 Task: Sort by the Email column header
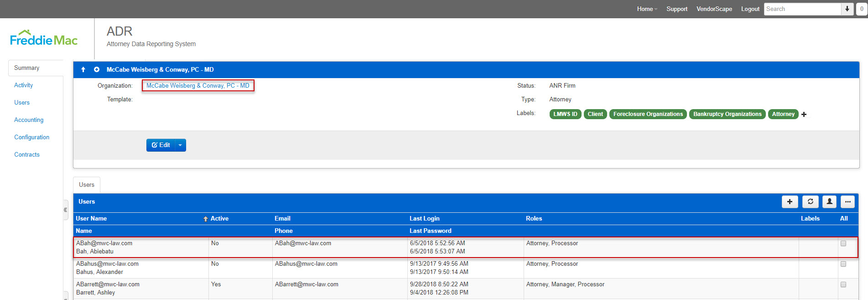click(x=282, y=218)
